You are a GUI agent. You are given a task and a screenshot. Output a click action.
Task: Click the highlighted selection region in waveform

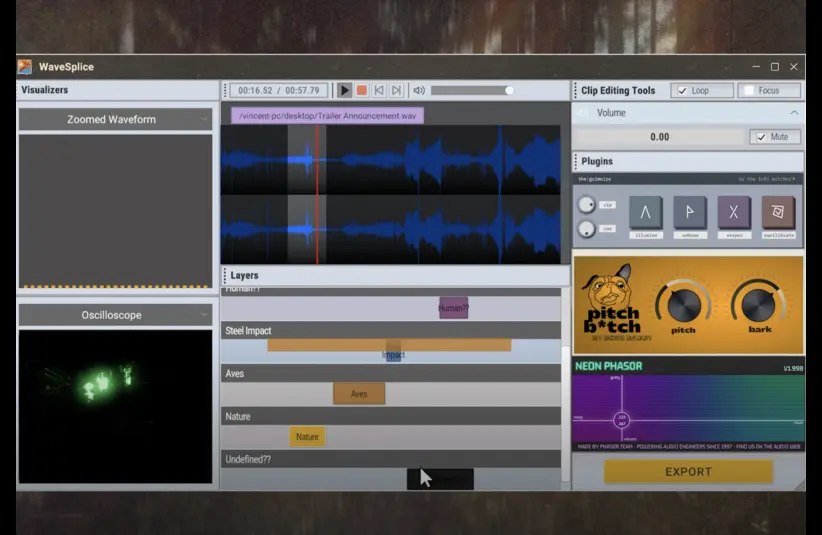tap(307, 194)
